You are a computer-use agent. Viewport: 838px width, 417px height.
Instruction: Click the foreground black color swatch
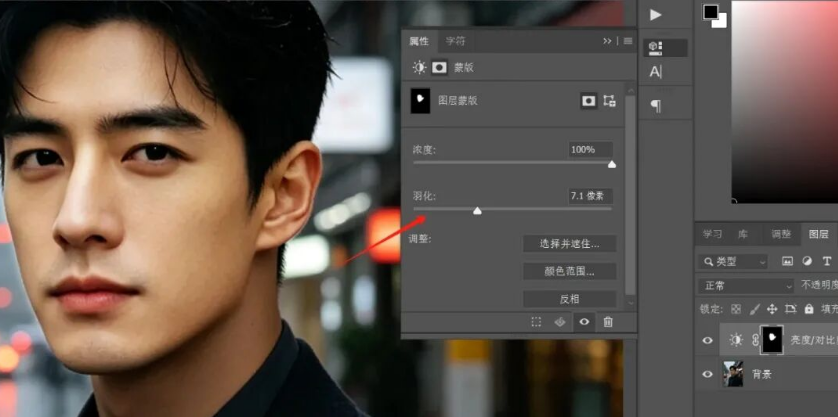(x=711, y=11)
